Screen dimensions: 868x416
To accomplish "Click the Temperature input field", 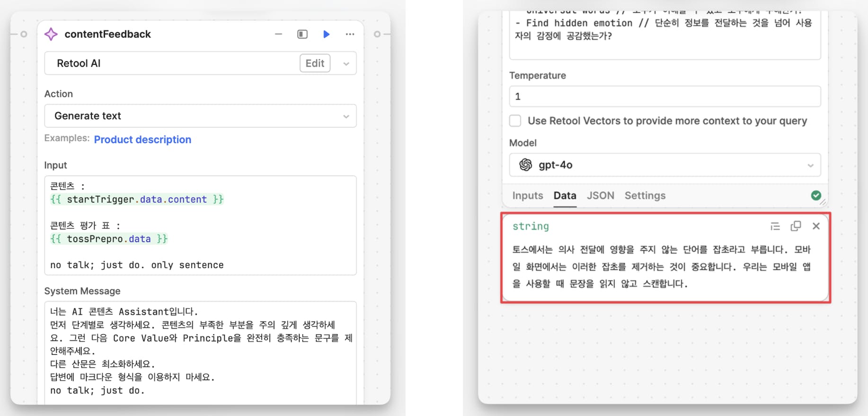I will 665,97.
